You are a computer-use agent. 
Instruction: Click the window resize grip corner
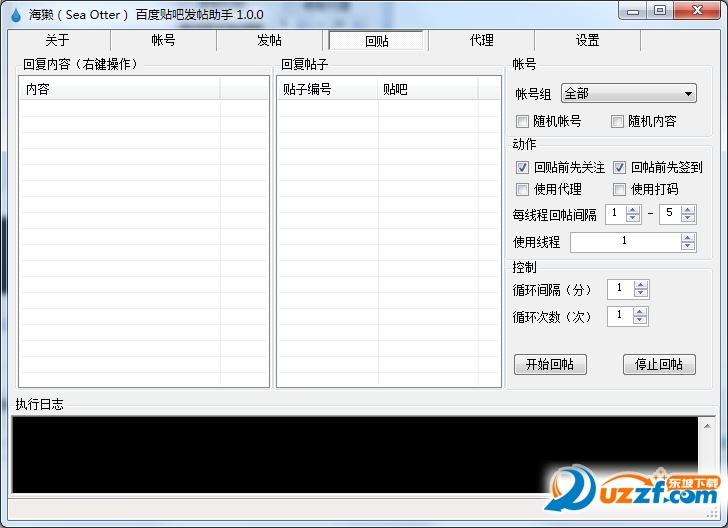pyautogui.click(x=713, y=513)
